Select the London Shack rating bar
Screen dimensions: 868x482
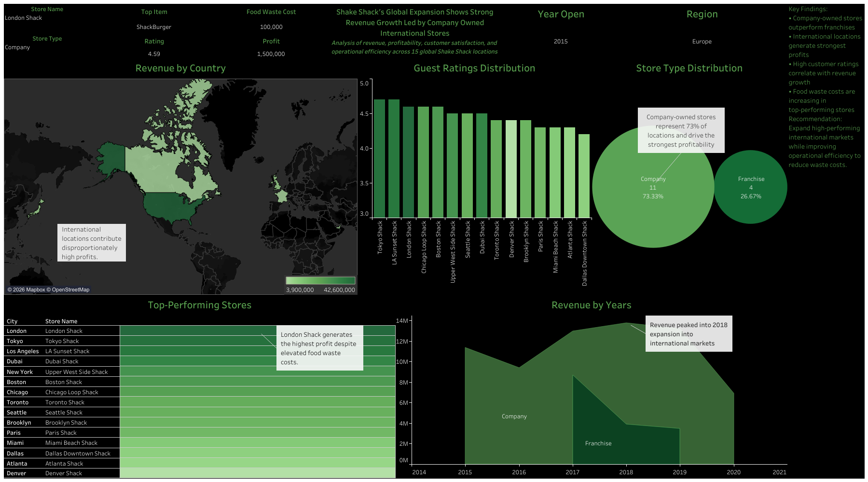(x=408, y=162)
